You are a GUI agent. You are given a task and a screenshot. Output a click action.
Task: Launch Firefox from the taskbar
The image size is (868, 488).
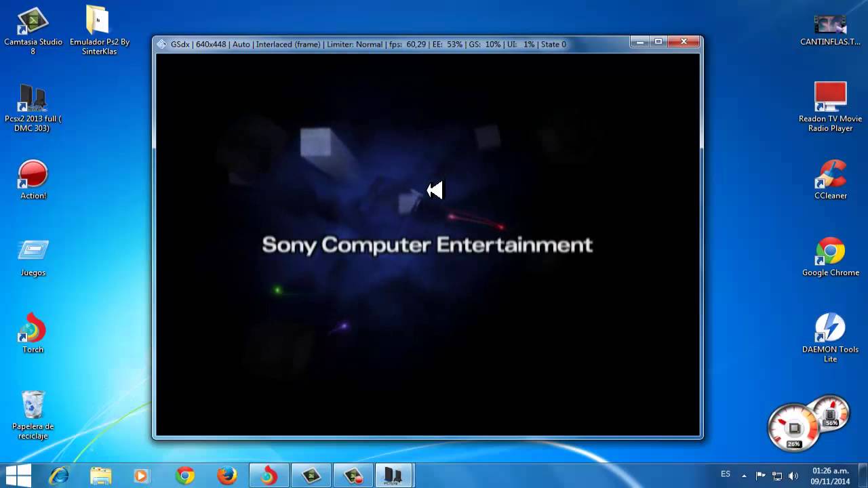click(226, 476)
